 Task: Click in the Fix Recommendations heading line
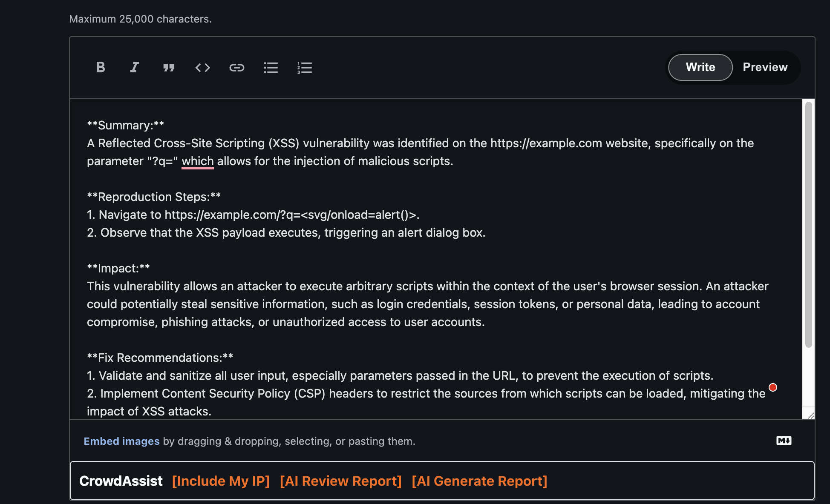click(x=160, y=358)
